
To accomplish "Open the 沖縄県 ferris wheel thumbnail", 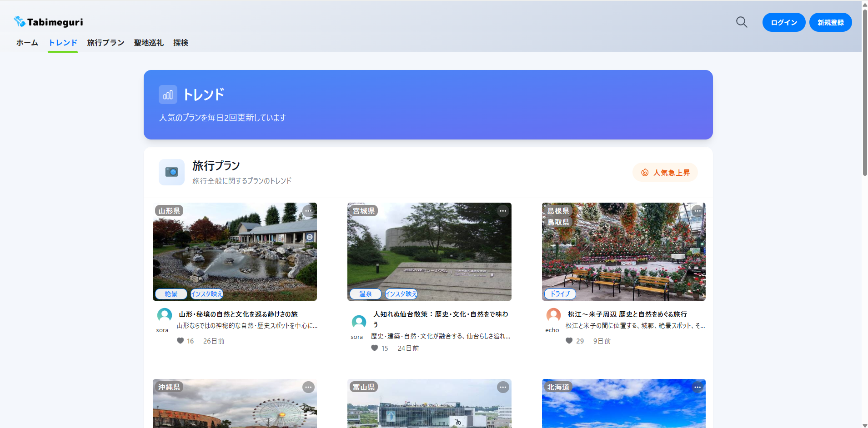I will point(235,403).
